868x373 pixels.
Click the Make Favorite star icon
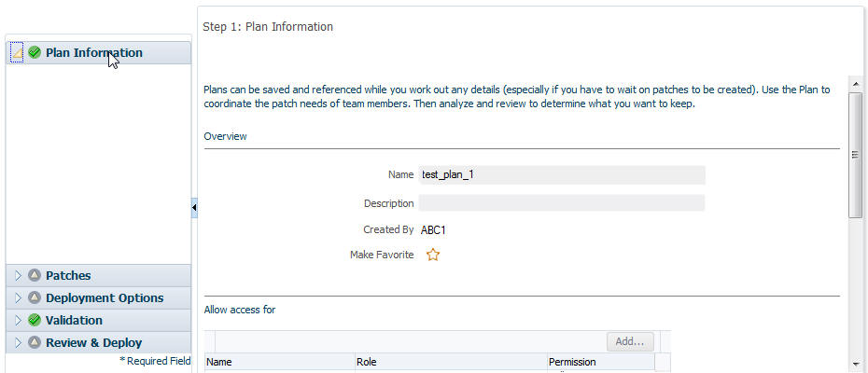[x=433, y=255]
